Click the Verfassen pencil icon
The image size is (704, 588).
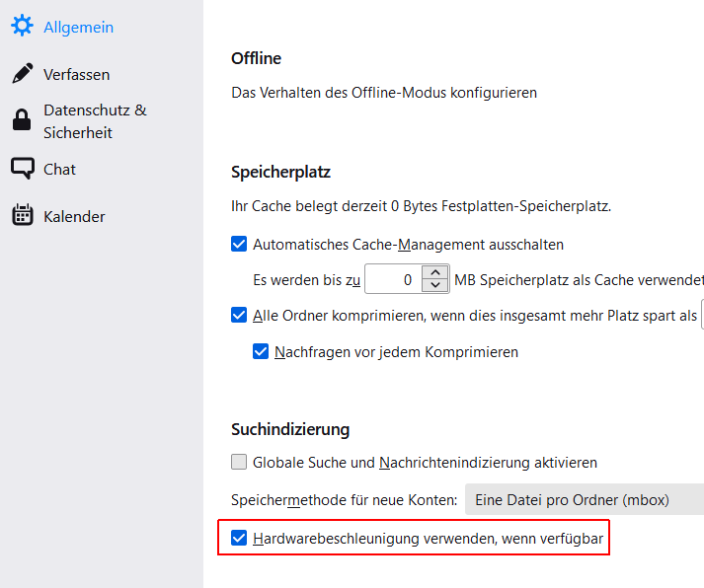click(x=22, y=74)
